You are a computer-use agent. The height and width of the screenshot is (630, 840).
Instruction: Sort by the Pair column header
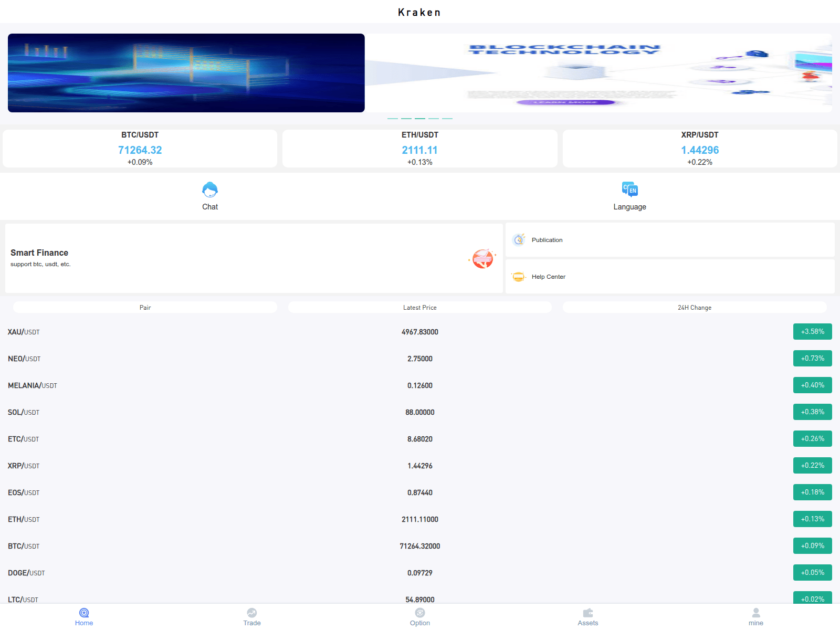pyautogui.click(x=145, y=308)
